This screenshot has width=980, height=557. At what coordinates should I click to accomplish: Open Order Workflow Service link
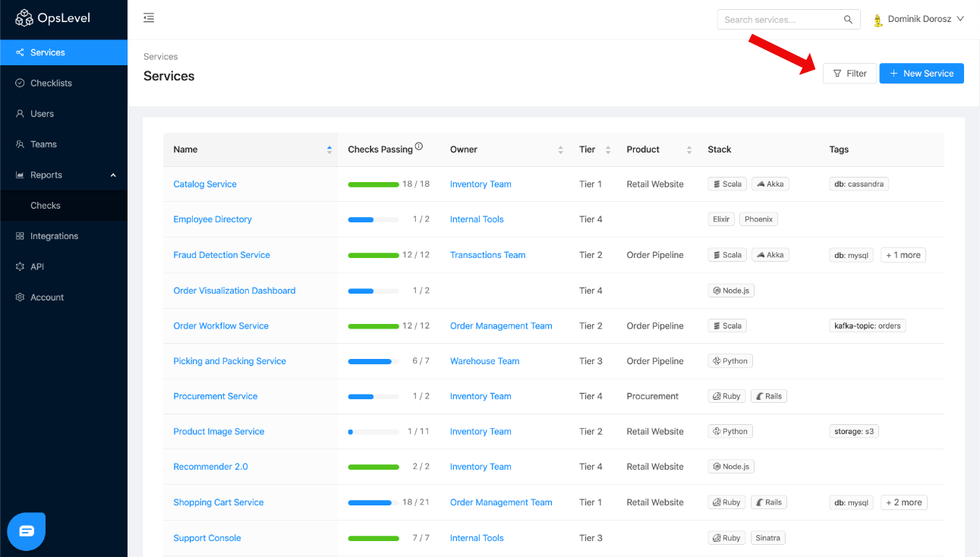click(221, 326)
